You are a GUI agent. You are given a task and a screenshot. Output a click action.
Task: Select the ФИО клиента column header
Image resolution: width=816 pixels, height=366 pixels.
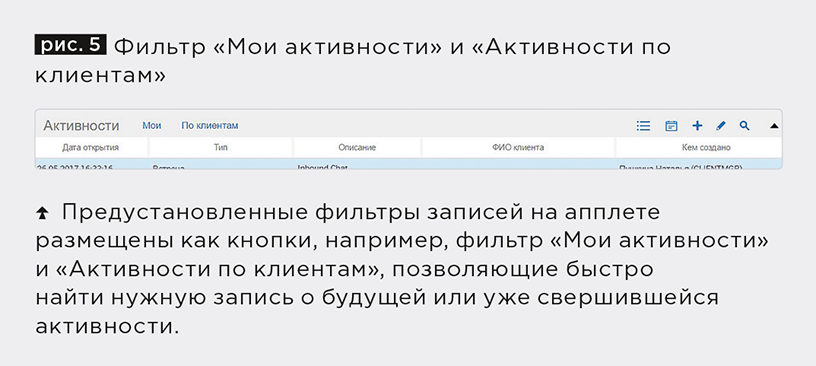518,147
